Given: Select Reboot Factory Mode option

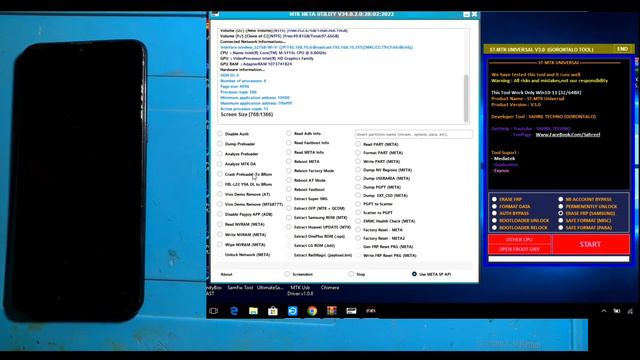Looking at the screenshot, I should point(310,171).
